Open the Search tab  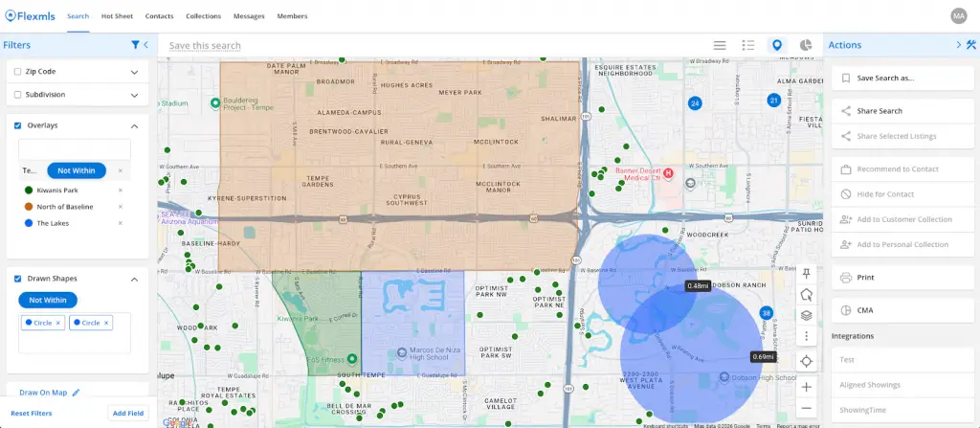tap(78, 16)
